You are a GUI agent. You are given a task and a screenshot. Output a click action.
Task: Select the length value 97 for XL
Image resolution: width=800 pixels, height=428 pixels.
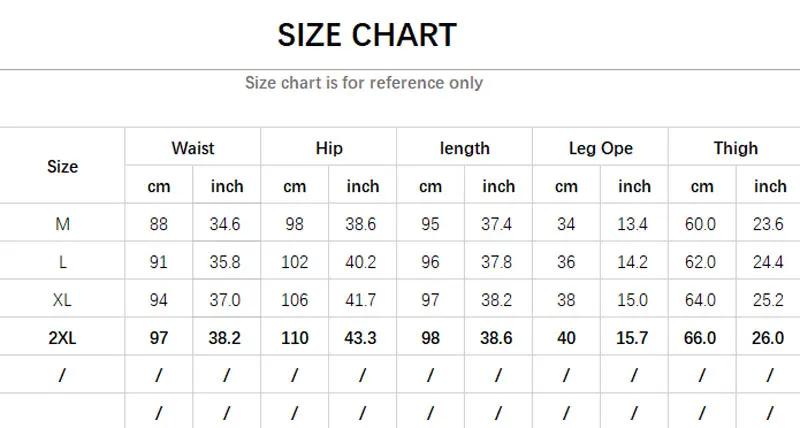click(431, 300)
